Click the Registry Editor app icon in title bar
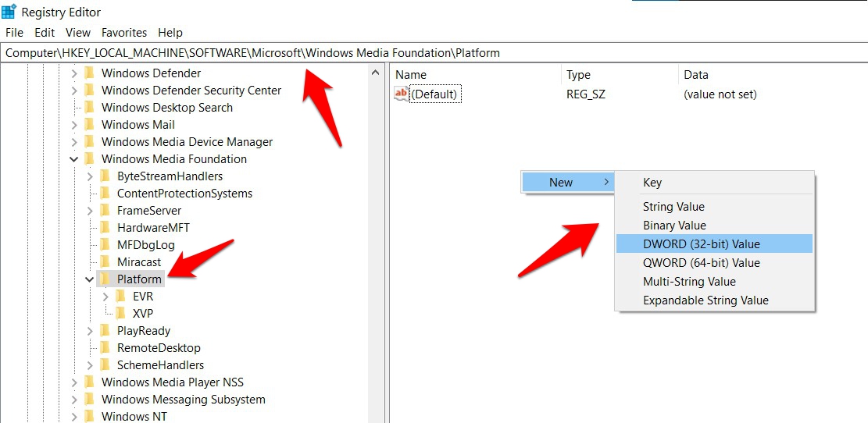 click(9, 11)
